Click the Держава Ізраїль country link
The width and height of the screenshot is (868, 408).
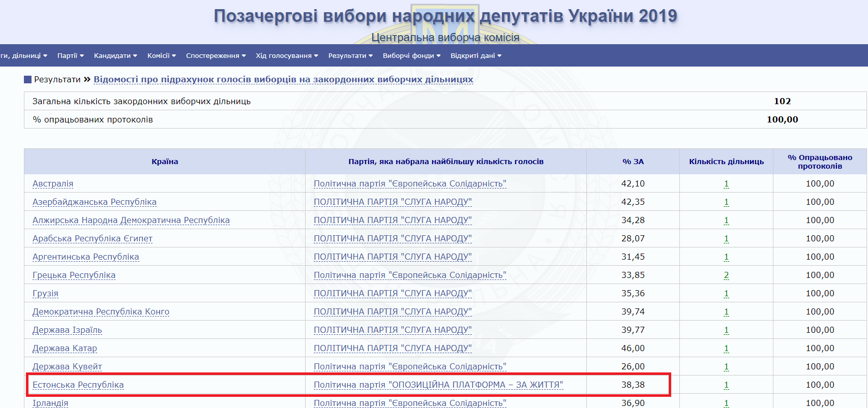67,330
